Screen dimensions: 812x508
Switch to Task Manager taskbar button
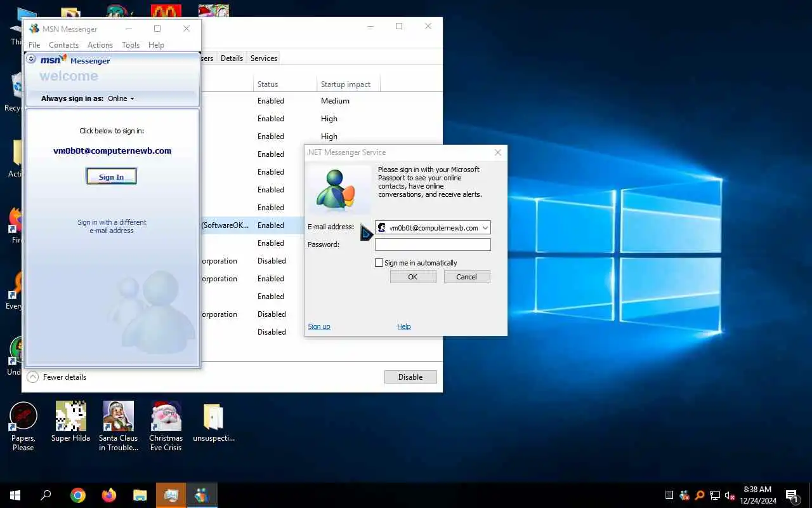(171, 495)
